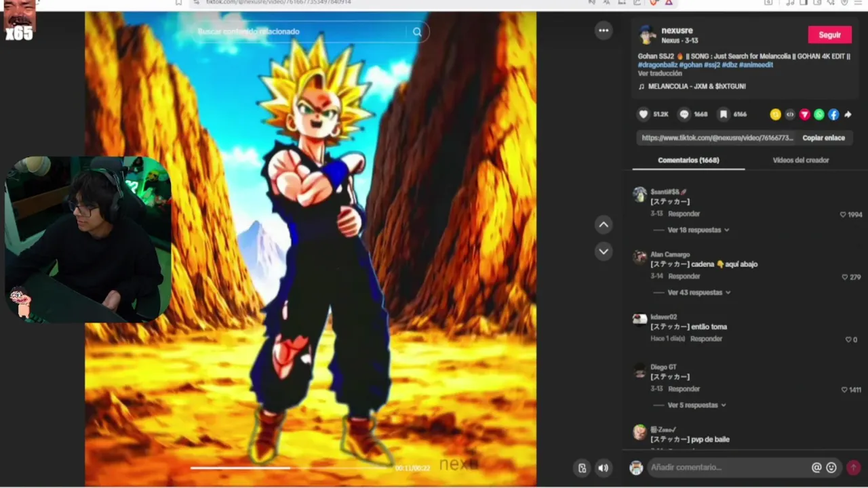Click the browser address bar URL
The height and width of the screenshot is (488, 868).
tap(278, 3)
